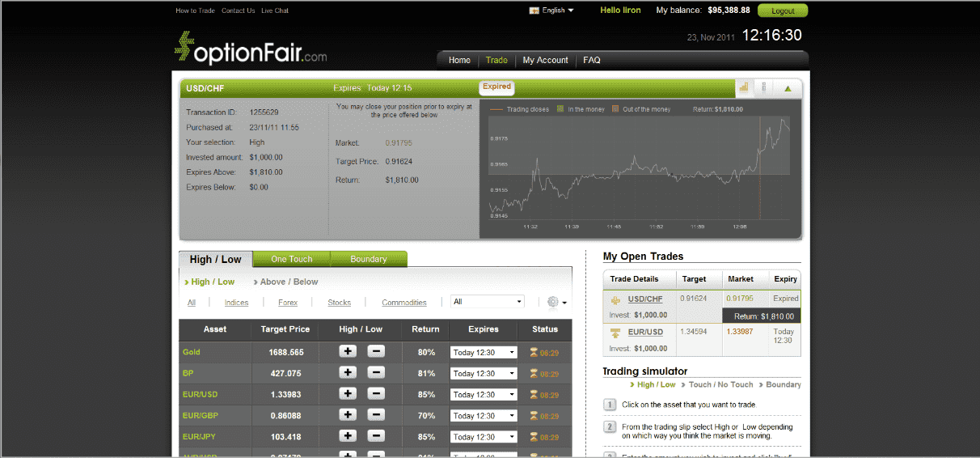The image size is (980, 458).
Task: Select the Above / Below sub-option
Action: pyautogui.click(x=289, y=282)
